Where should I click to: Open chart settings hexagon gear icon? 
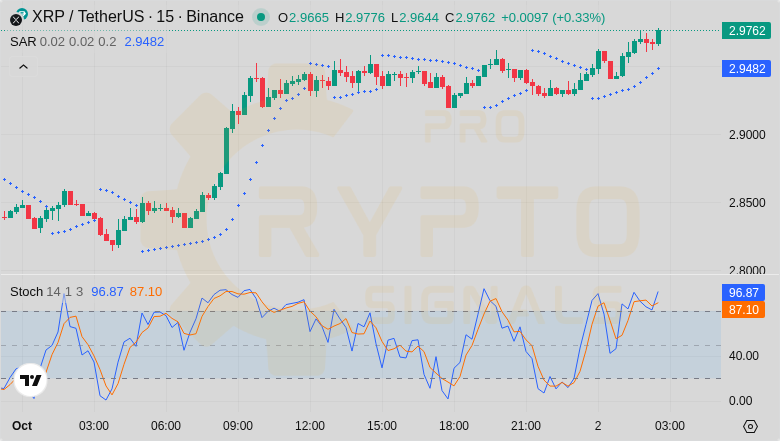750,426
